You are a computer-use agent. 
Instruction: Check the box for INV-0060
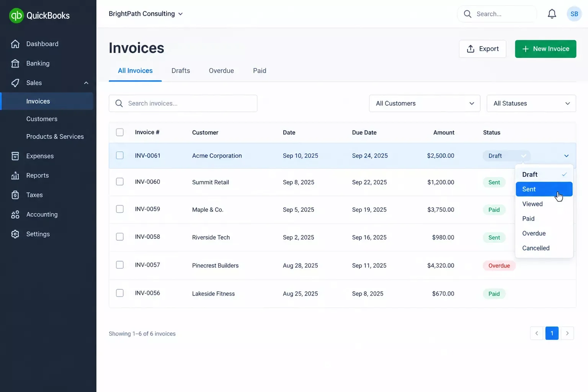point(120,181)
